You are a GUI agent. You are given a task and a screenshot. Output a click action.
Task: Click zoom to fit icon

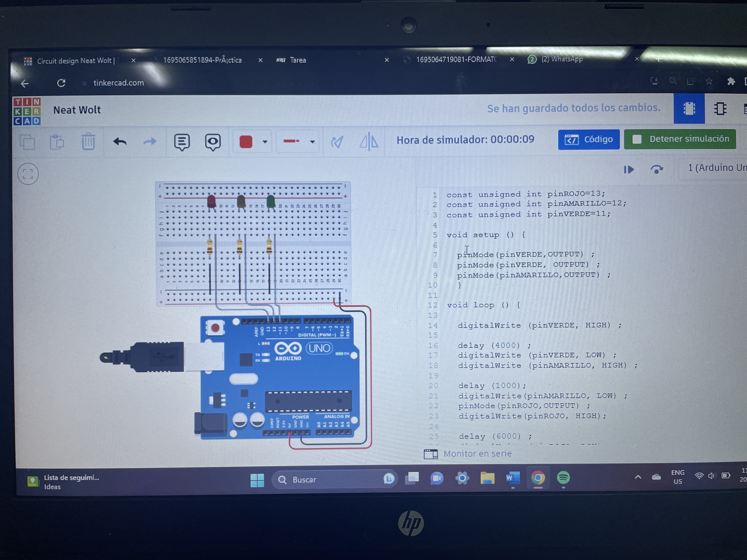click(28, 174)
